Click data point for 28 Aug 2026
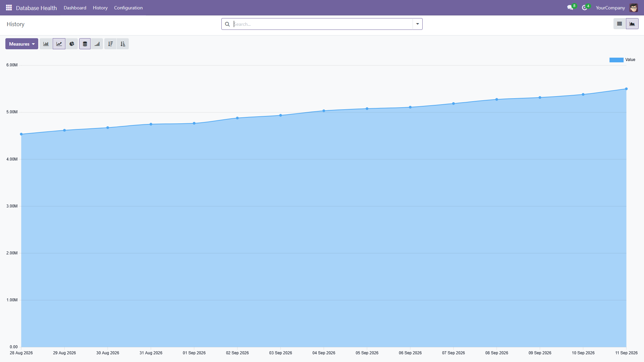This screenshot has height=362, width=644. (21, 134)
